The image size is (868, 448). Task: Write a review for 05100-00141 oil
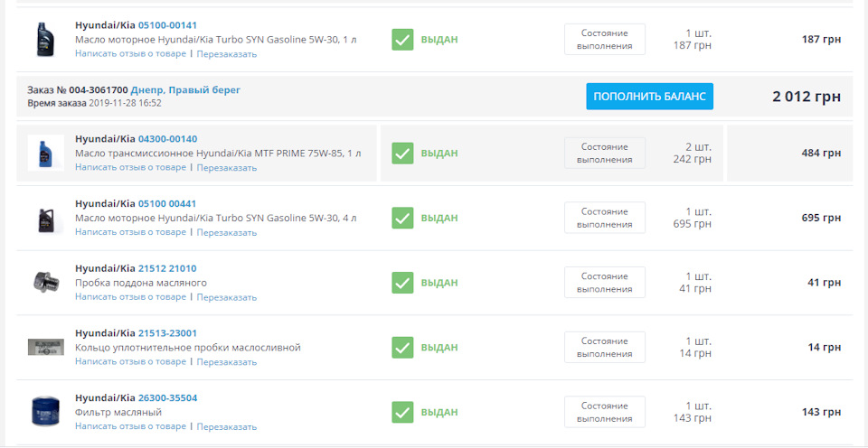130,53
